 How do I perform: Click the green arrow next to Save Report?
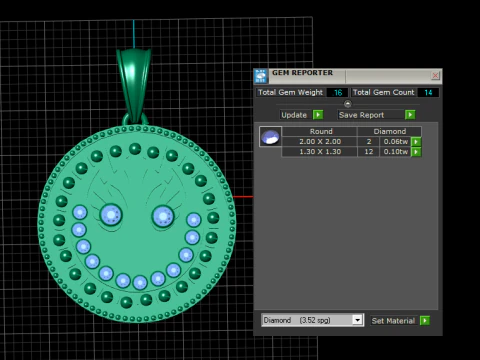click(x=410, y=115)
